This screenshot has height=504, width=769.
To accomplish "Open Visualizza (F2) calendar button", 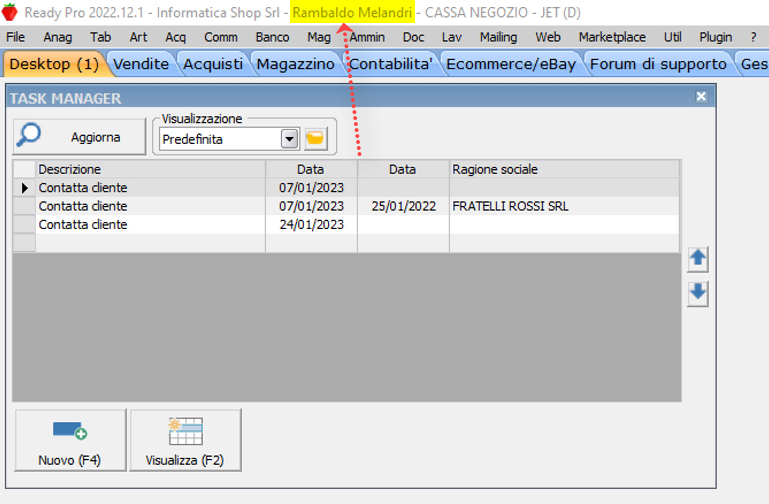I will click(185, 440).
